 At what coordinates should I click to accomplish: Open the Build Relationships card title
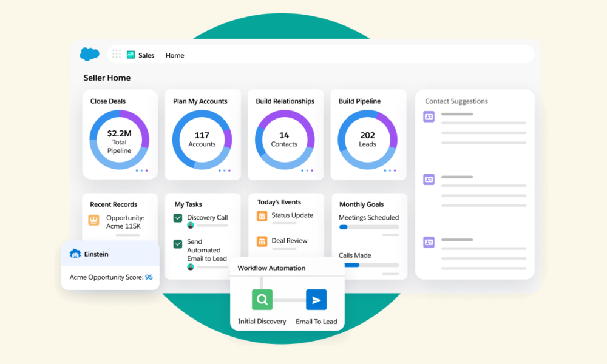pyautogui.click(x=285, y=101)
